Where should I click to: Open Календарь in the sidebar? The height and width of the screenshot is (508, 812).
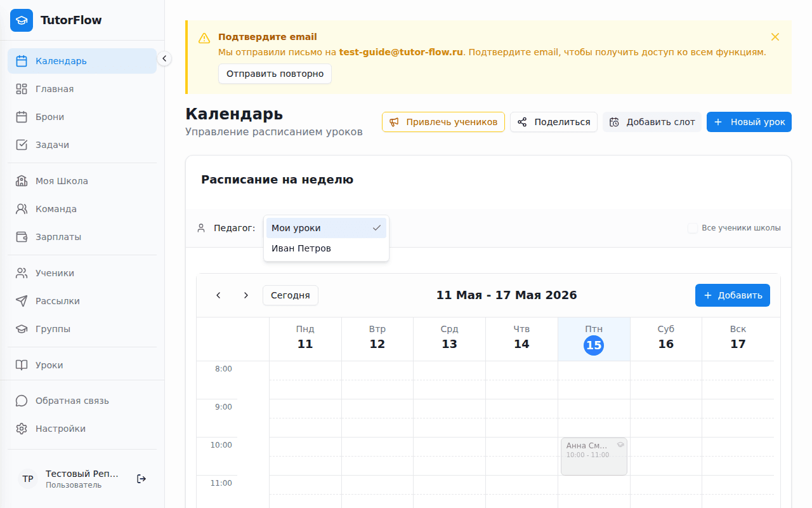click(x=82, y=61)
